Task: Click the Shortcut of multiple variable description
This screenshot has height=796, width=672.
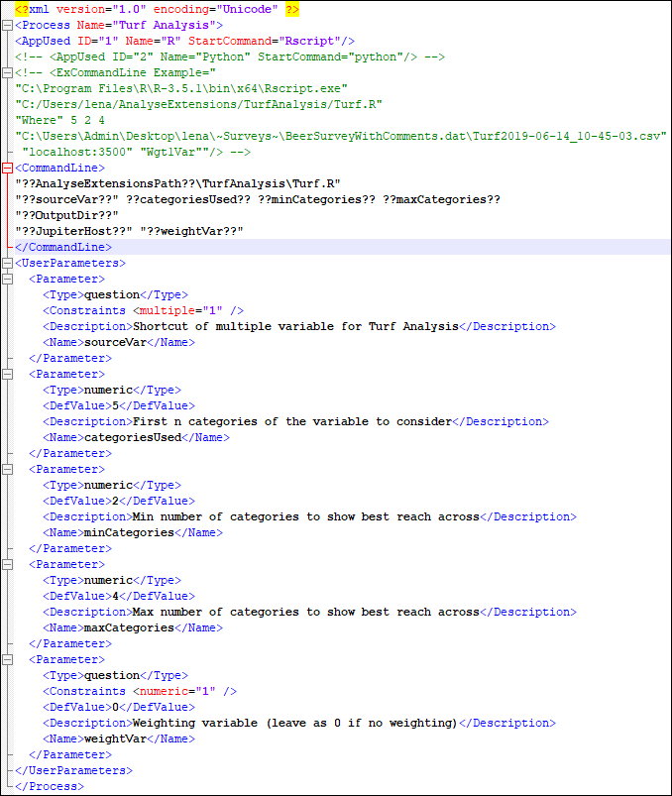Action: coord(295,326)
